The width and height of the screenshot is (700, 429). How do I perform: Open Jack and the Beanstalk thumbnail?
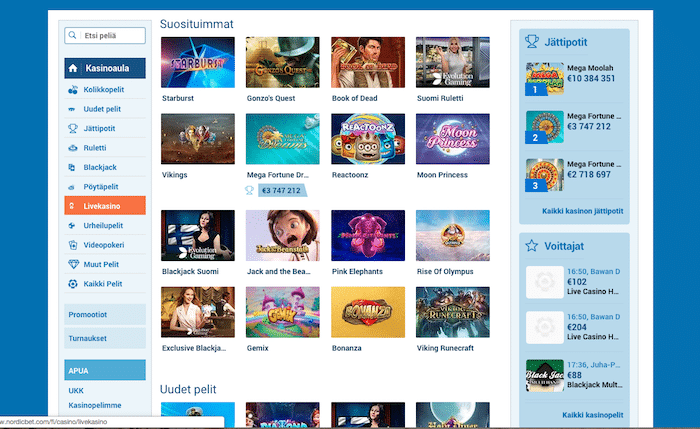click(283, 236)
